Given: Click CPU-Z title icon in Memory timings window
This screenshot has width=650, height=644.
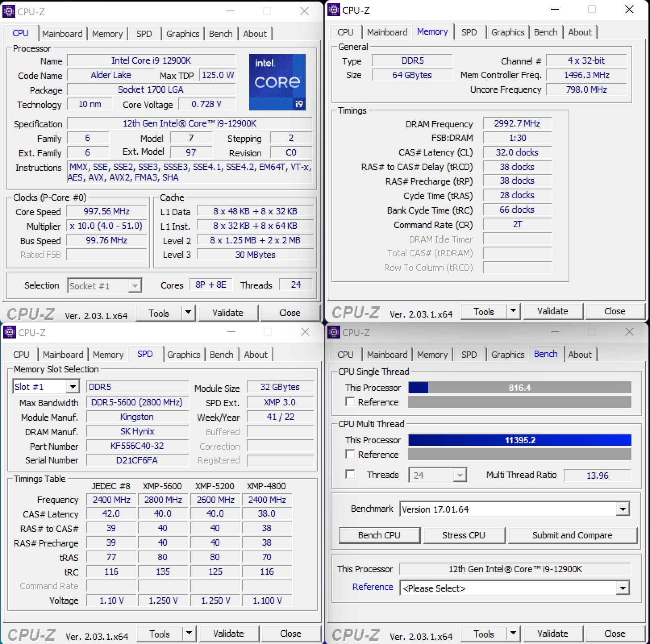Looking at the screenshot, I should pyautogui.click(x=334, y=10).
